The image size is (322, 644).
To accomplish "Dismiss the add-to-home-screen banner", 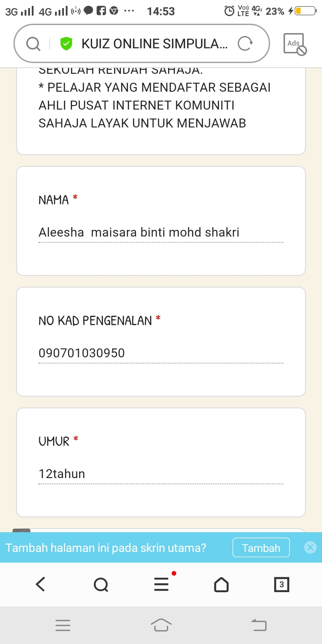I will tap(310, 547).
